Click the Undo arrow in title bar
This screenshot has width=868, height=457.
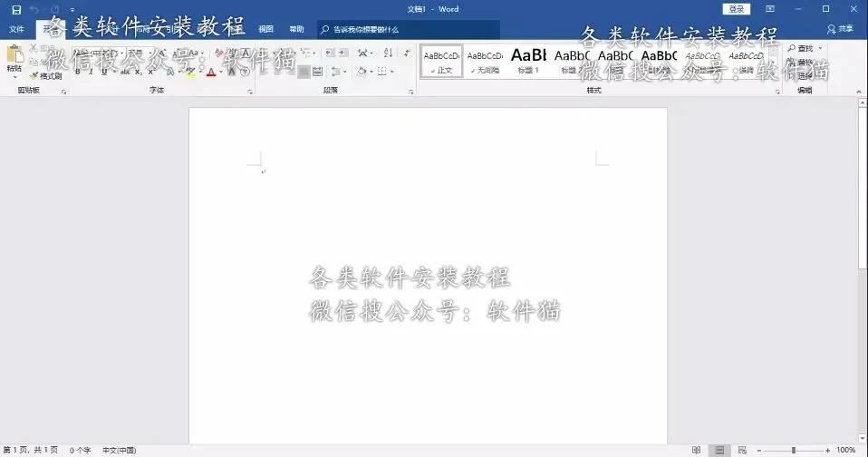pyautogui.click(x=34, y=9)
